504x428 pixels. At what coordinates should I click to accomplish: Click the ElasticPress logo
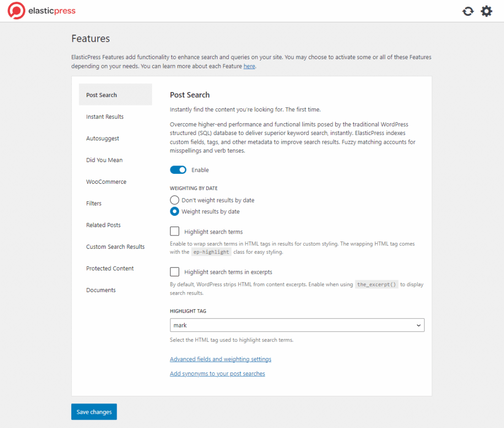(41, 10)
